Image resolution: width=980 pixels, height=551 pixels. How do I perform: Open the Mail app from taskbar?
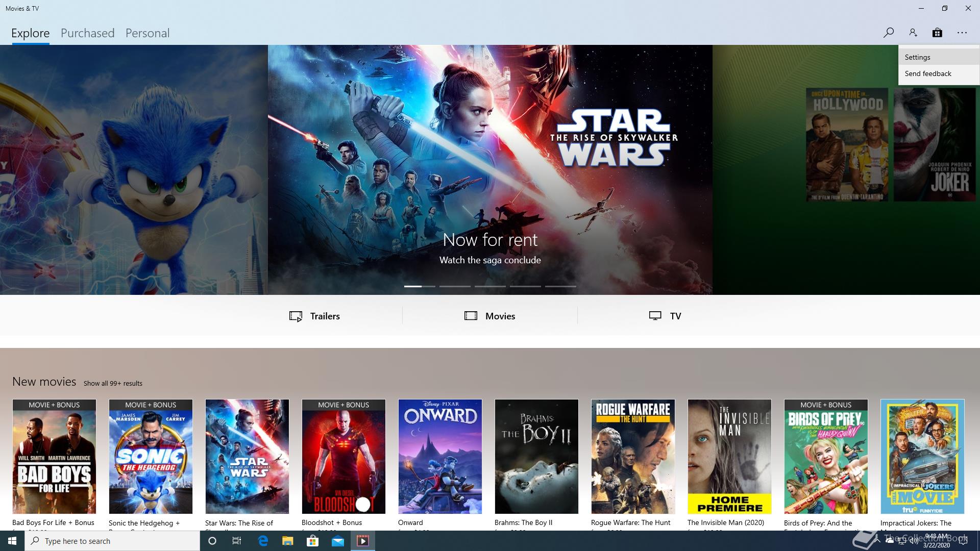[x=337, y=541]
